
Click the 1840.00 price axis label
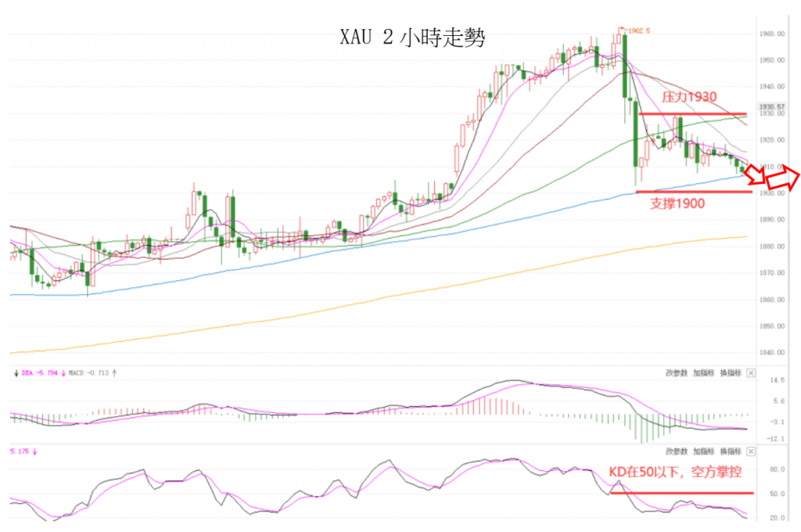coord(772,353)
